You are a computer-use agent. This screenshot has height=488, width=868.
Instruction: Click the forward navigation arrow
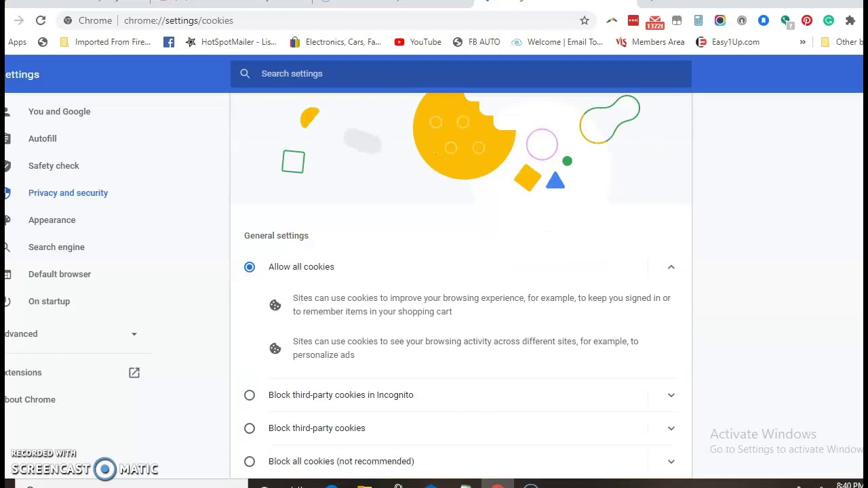point(18,20)
